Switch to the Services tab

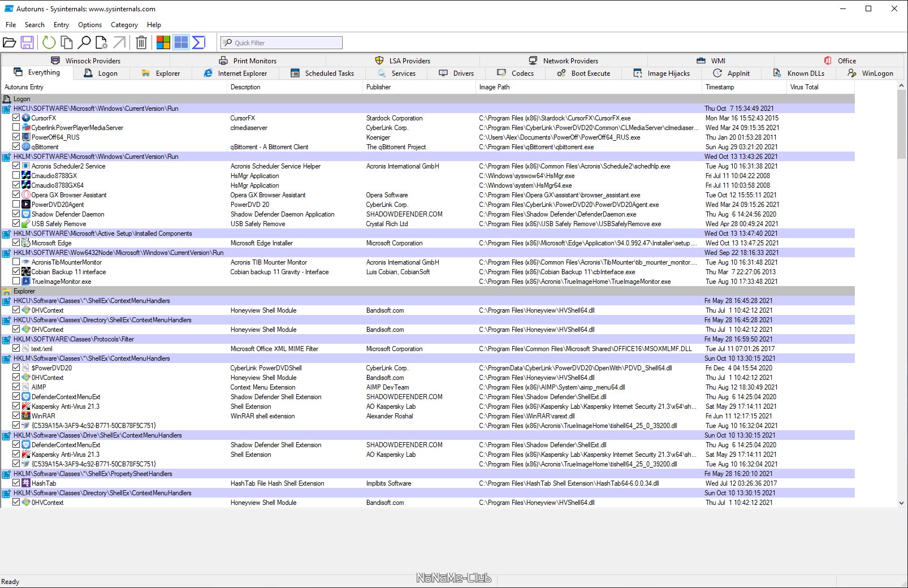pos(396,73)
